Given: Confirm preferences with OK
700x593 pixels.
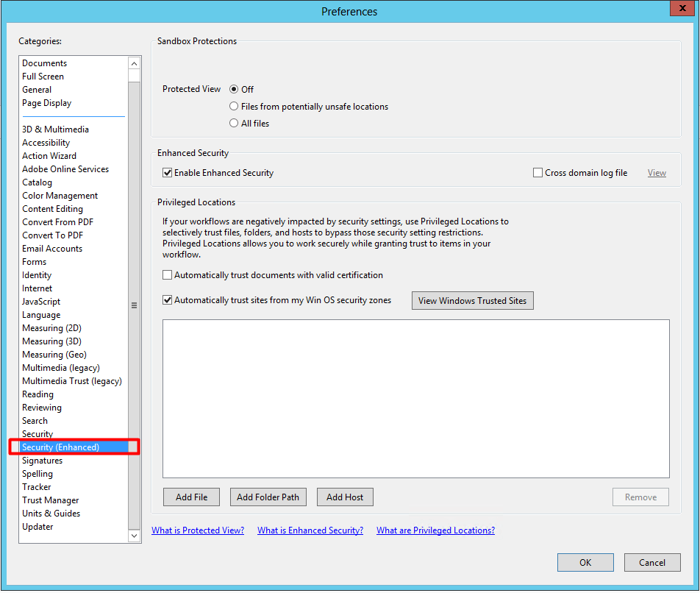Looking at the screenshot, I should point(585,562).
